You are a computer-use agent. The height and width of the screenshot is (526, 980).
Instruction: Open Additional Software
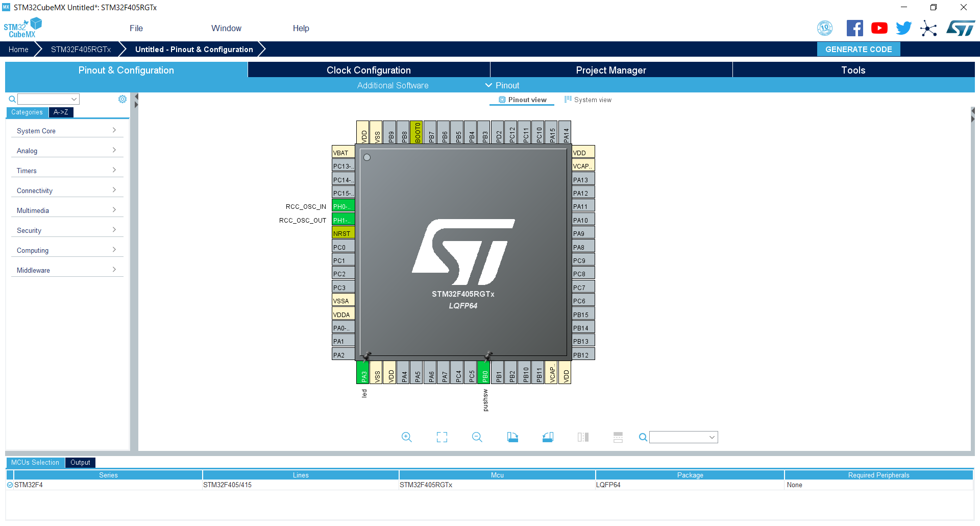pos(393,85)
